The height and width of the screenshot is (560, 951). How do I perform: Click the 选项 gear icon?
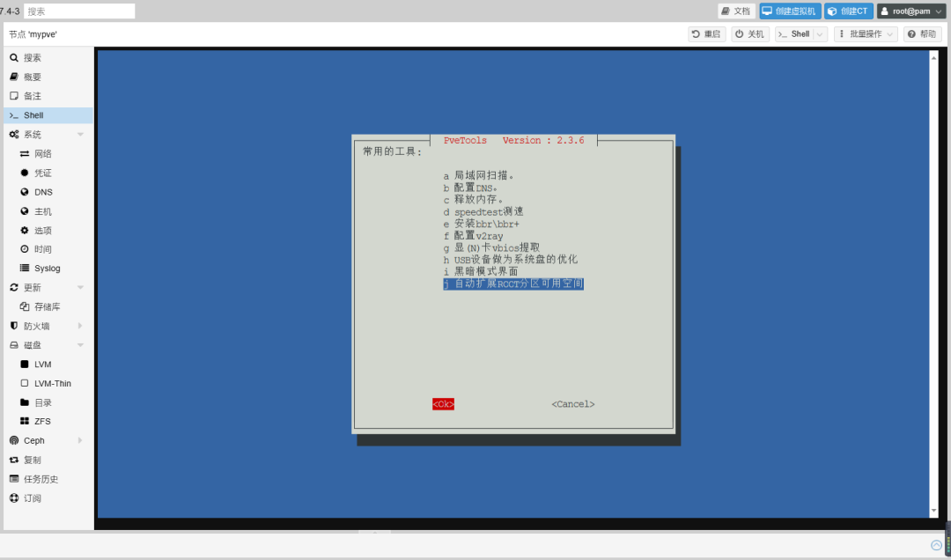25,230
